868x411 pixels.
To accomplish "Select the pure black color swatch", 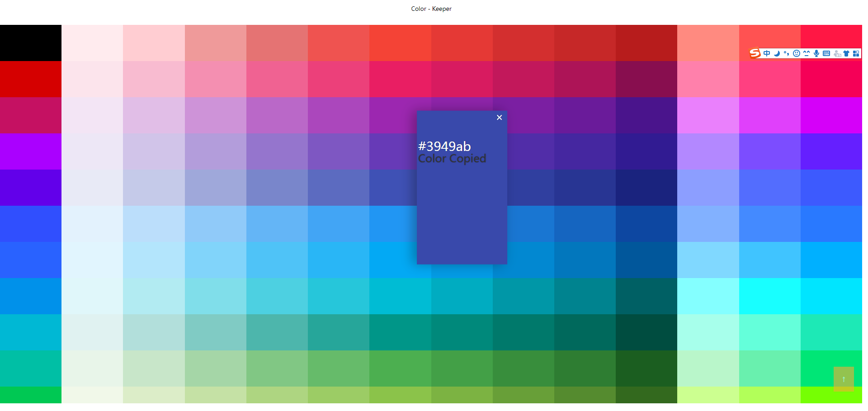I will pyautogui.click(x=31, y=43).
